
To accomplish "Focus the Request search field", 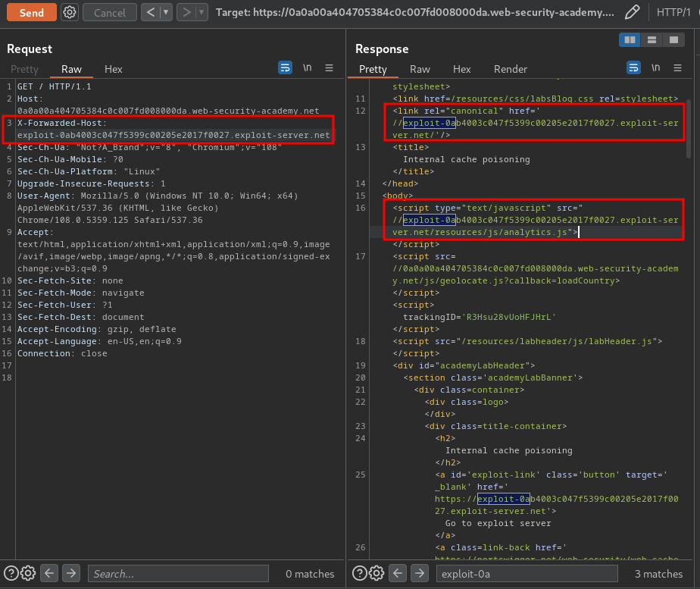I will pos(179,573).
